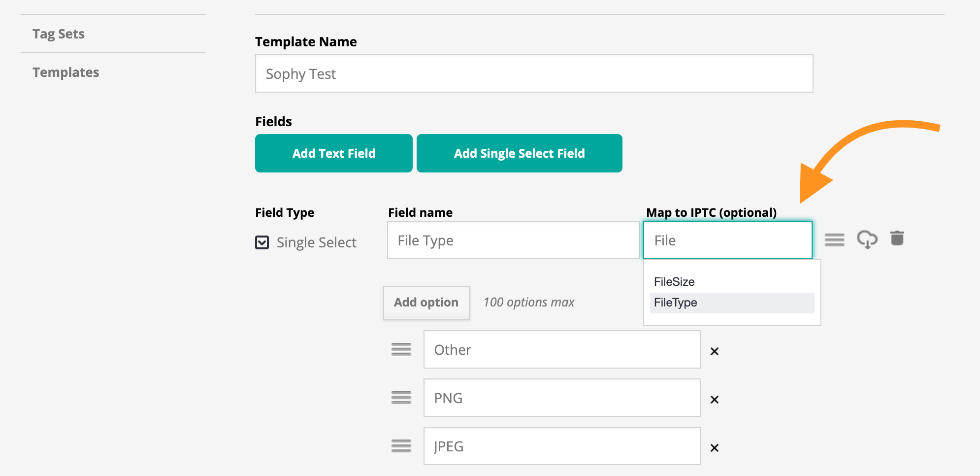Delete the File Type field via trash icon
Screen dimensions: 980x476
click(x=897, y=238)
